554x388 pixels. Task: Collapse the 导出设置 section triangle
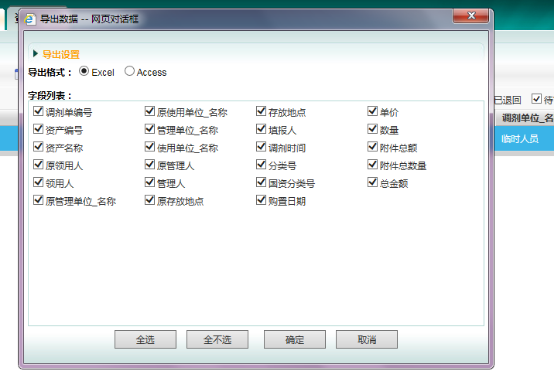coord(35,54)
